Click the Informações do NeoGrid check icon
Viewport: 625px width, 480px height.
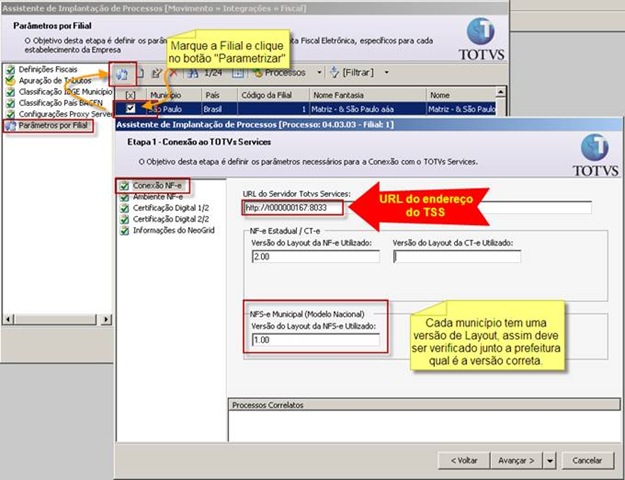coord(125,231)
